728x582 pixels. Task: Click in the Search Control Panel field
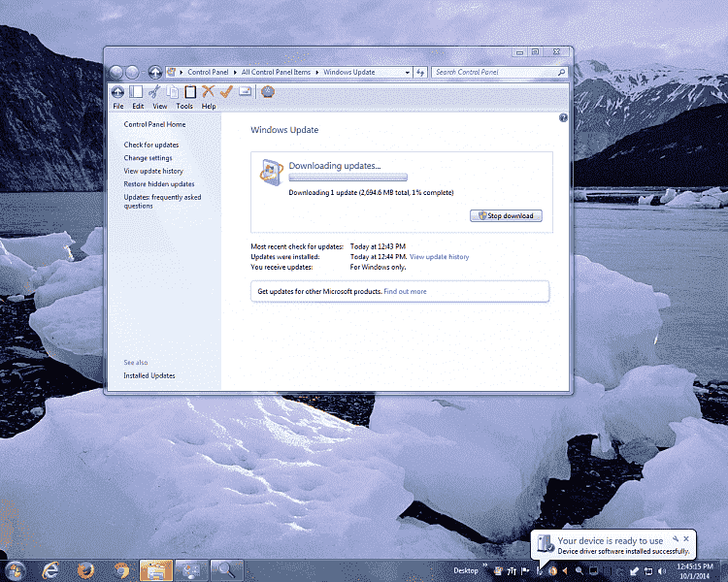[x=494, y=73]
